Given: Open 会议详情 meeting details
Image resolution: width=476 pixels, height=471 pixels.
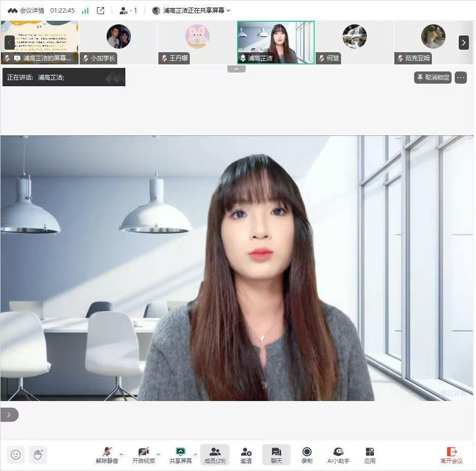Looking at the screenshot, I should coord(26,10).
